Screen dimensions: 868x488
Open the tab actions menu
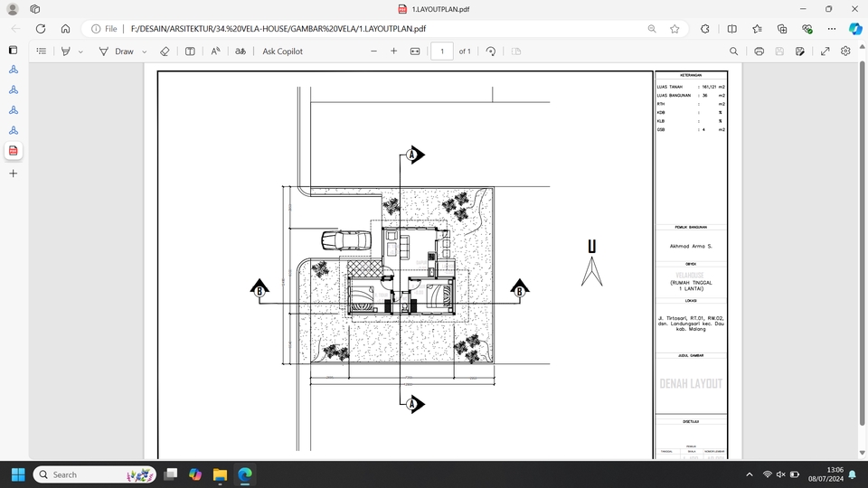click(x=14, y=50)
